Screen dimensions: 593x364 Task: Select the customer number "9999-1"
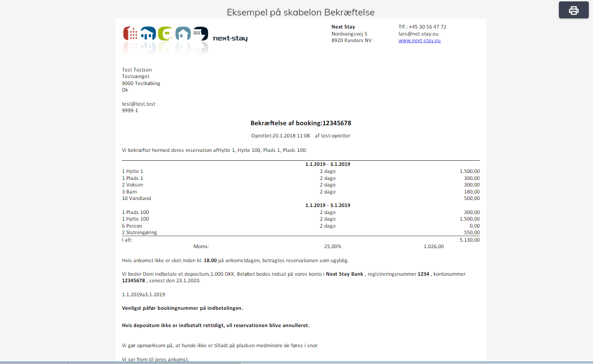[x=130, y=111]
